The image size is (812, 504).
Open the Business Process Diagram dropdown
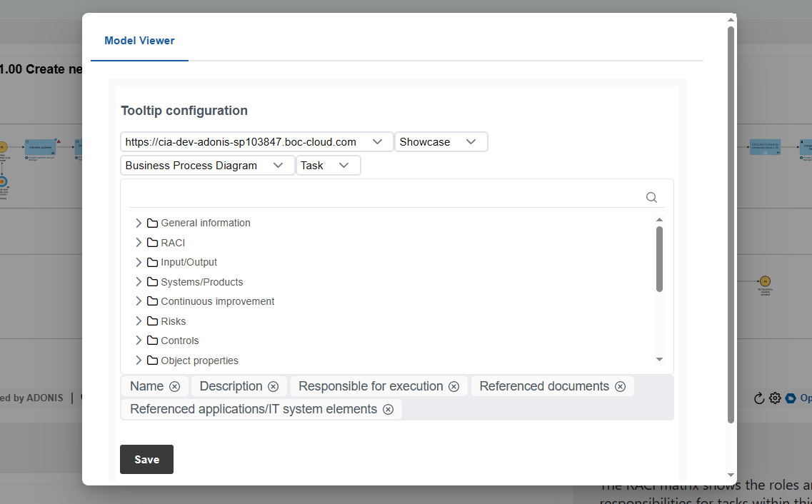279,165
